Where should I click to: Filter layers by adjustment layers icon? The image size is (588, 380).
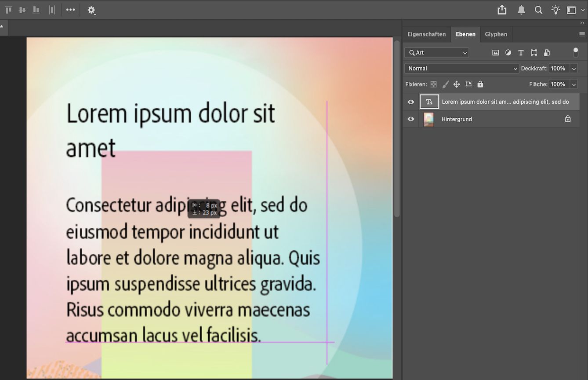508,52
